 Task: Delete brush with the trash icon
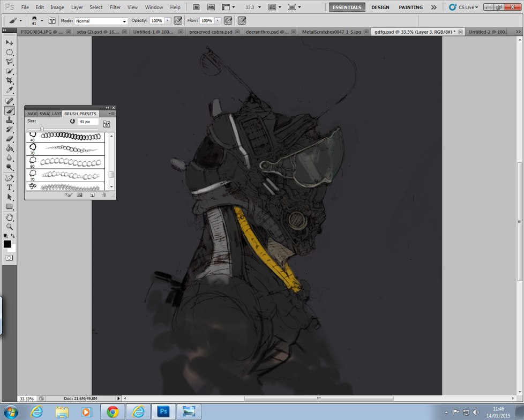tap(104, 195)
